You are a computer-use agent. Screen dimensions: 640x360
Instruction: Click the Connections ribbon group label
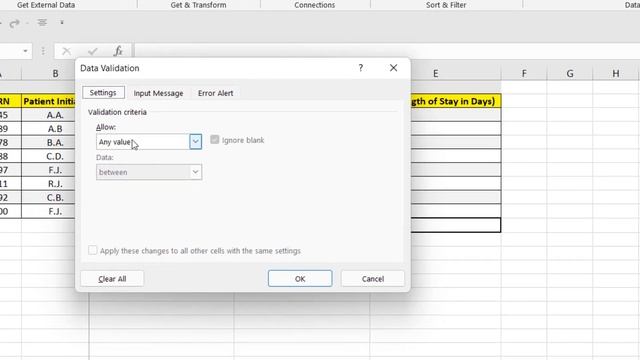pos(315,5)
